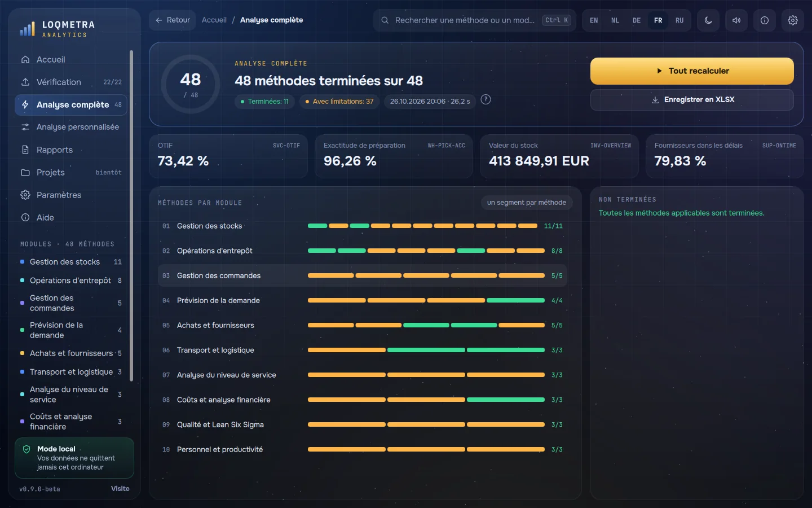Open the Aide help entry

coord(71,217)
